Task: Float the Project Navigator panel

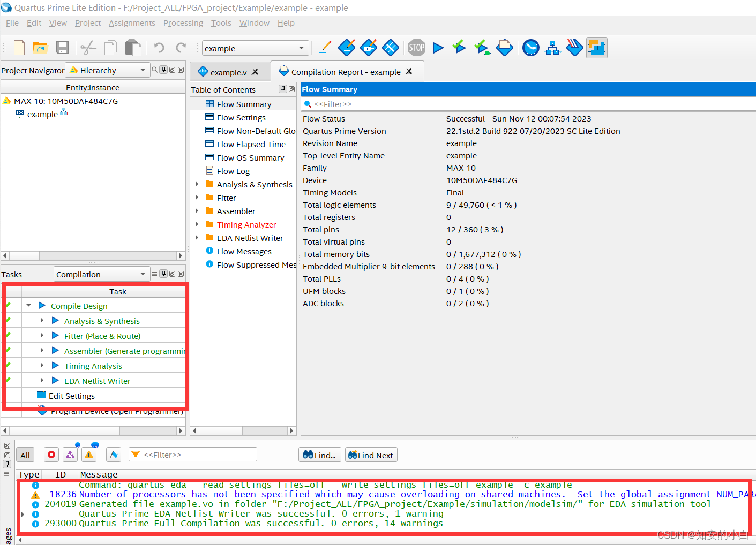Action: 173,70
